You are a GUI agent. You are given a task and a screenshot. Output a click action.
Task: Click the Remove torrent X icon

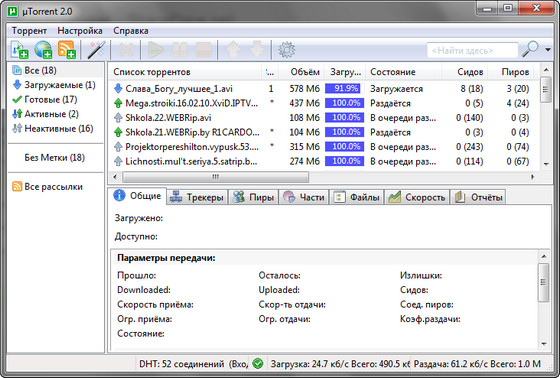[x=126, y=50]
